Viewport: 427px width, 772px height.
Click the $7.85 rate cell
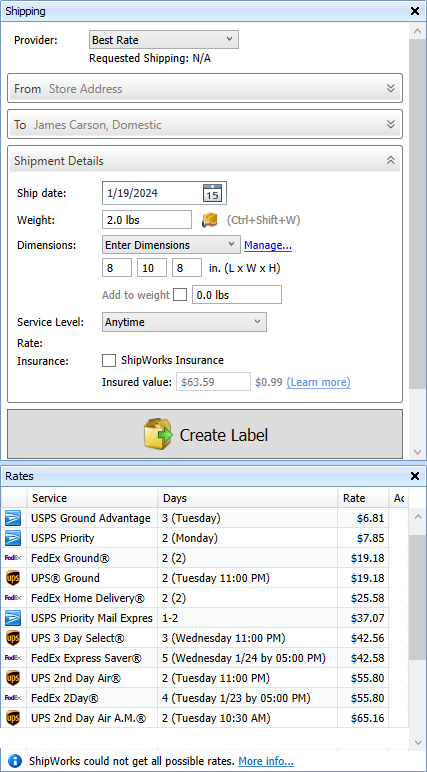363,538
